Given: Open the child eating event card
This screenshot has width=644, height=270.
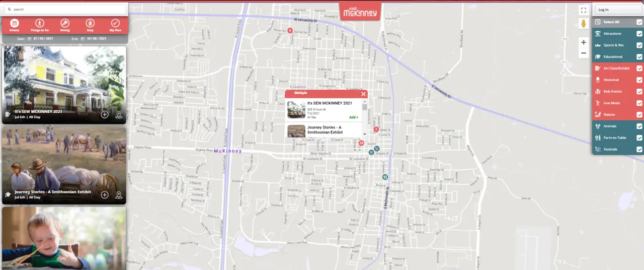Looking at the screenshot, I should point(64,238).
